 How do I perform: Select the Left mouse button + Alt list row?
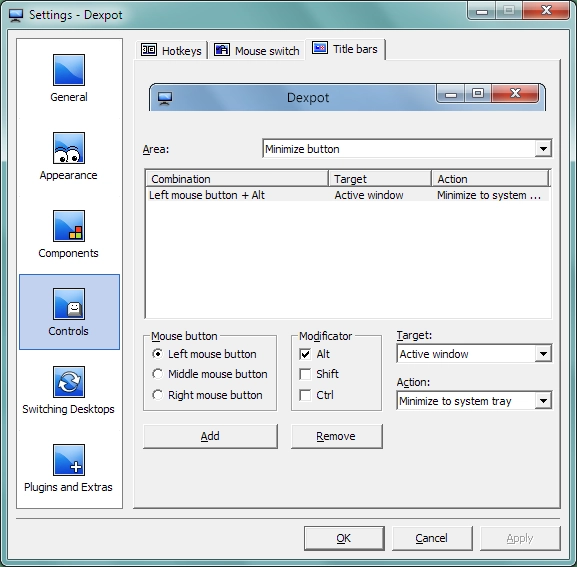click(348, 195)
